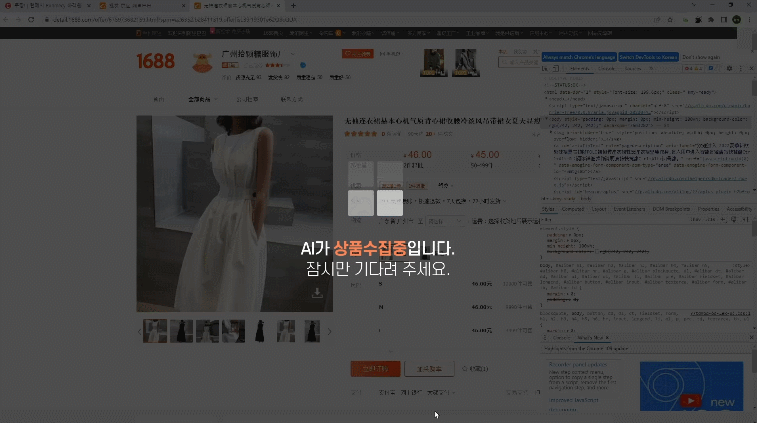
Task: Select the first product thumbnail
Action: click(x=155, y=331)
